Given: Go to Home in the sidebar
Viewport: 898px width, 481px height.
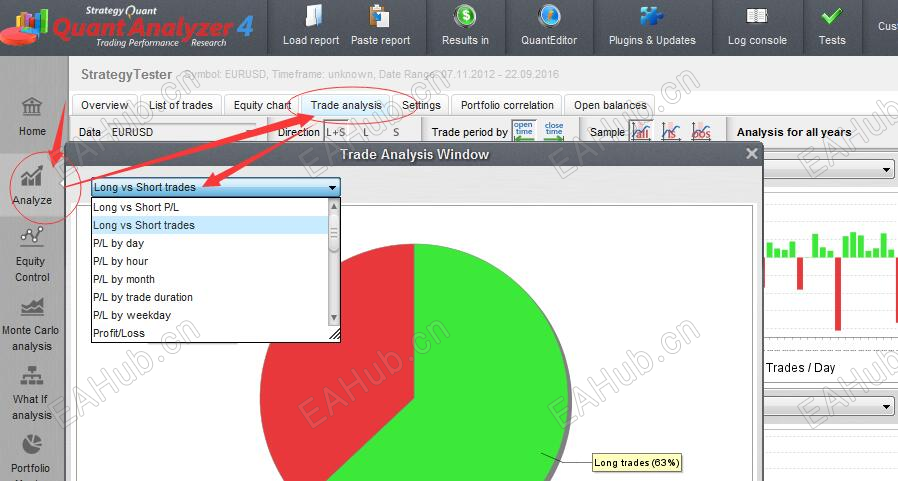Looking at the screenshot, I should click(x=32, y=117).
